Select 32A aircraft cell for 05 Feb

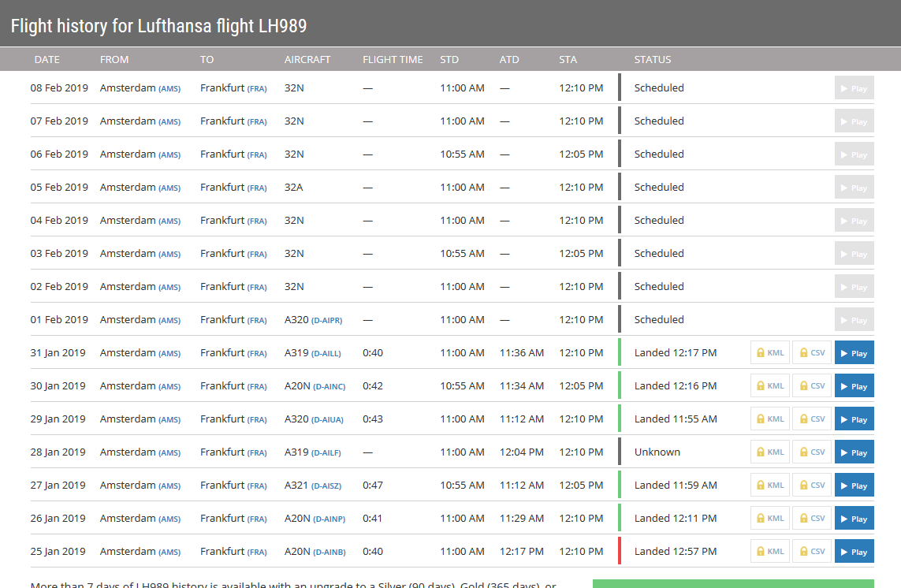pyautogui.click(x=293, y=187)
